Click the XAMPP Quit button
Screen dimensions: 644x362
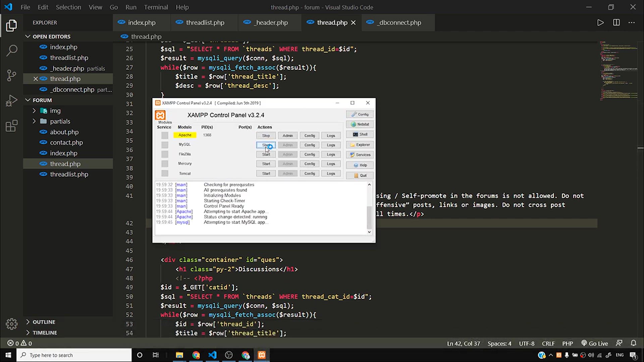tap(360, 176)
